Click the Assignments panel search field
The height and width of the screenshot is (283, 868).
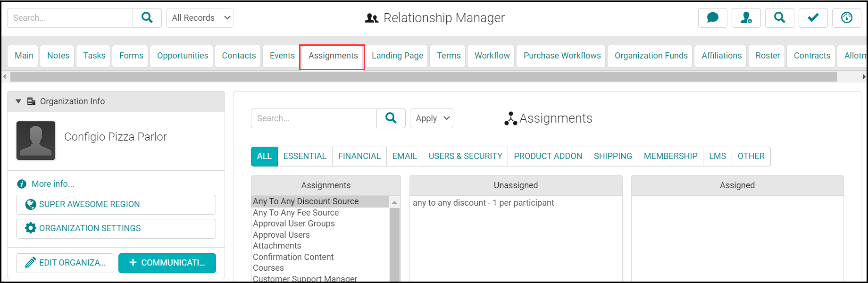[x=314, y=118]
